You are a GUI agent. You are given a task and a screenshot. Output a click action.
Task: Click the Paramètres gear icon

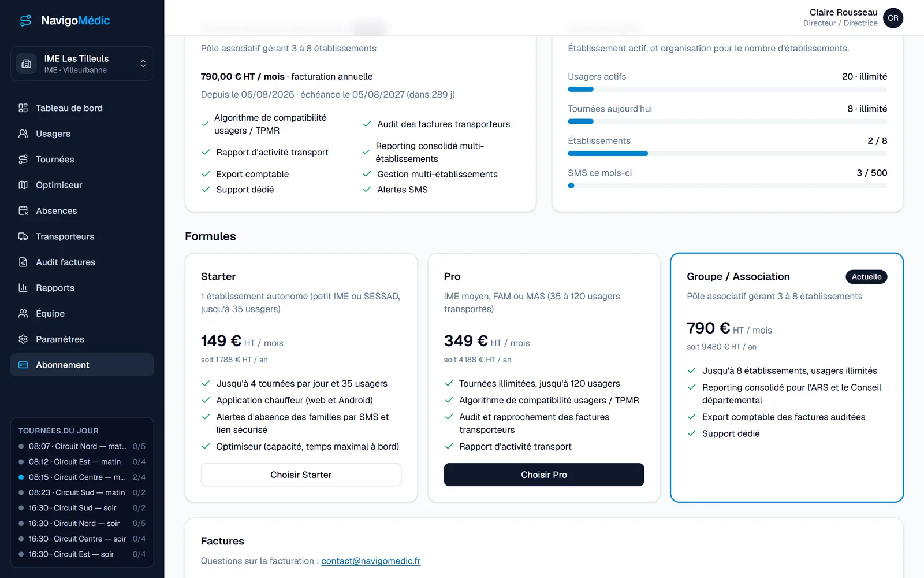pyautogui.click(x=23, y=339)
